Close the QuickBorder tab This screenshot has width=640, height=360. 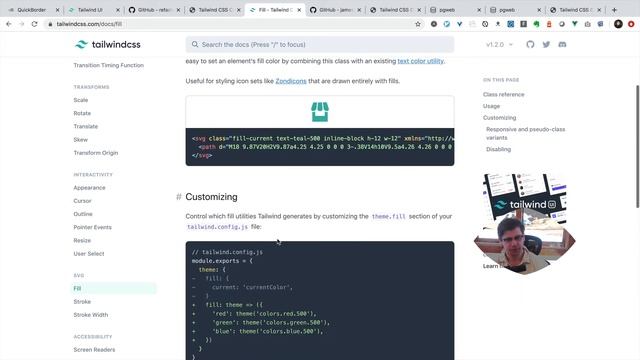pos(58,10)
